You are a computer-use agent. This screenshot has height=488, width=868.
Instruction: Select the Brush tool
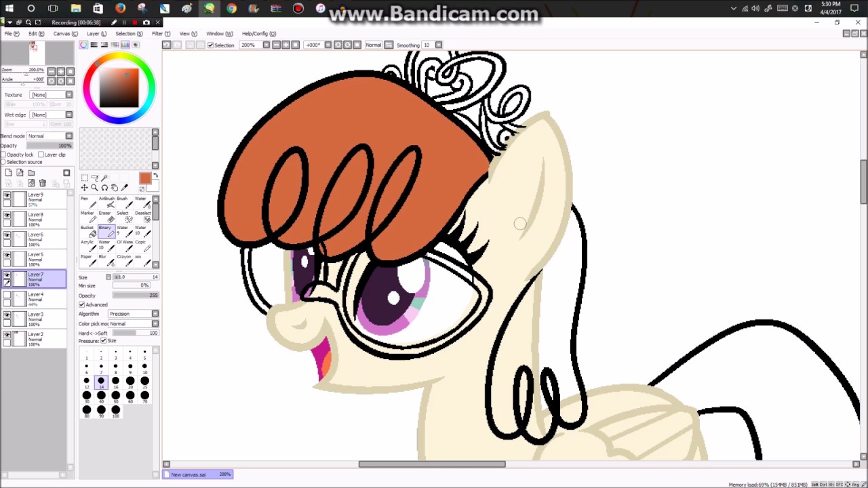tap(123, 203)
